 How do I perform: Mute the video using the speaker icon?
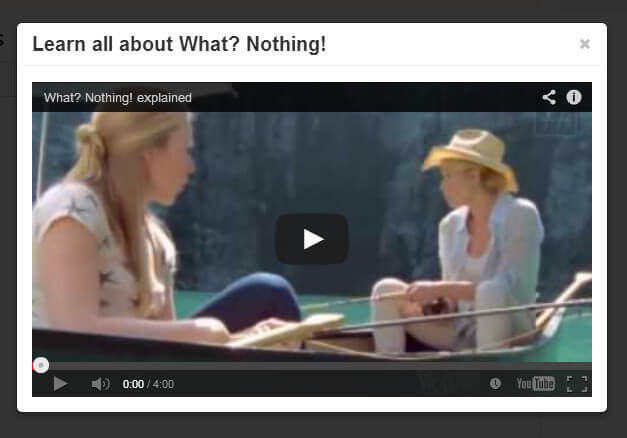(100, 384)
